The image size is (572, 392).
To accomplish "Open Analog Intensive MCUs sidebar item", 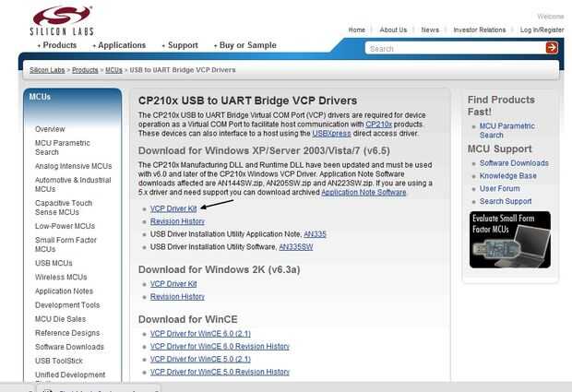I will pyautogui.click(x=73, y=166).
